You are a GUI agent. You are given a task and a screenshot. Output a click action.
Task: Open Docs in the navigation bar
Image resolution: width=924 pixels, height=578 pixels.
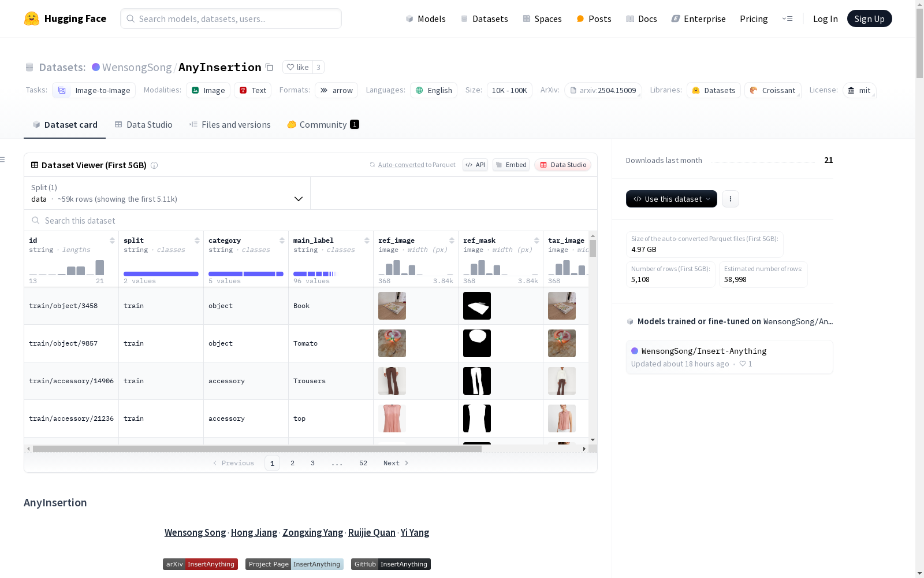tap(642, 18)
